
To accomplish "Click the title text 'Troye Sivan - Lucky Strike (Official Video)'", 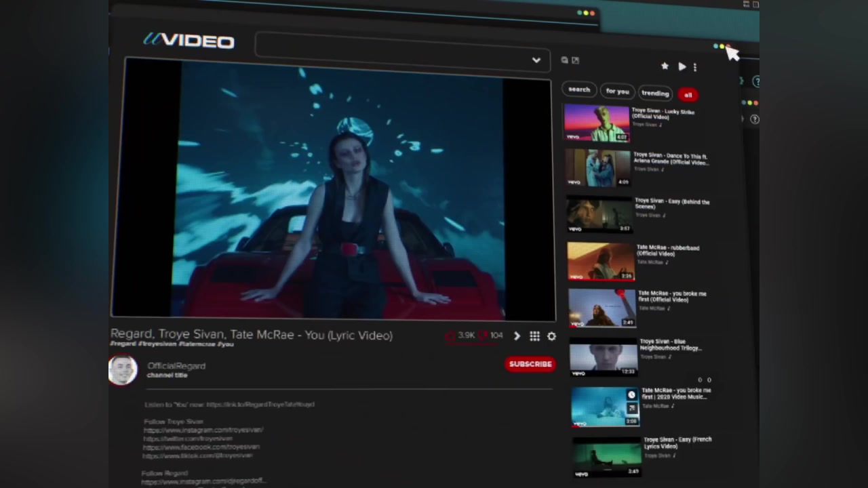I will (663, 114).
